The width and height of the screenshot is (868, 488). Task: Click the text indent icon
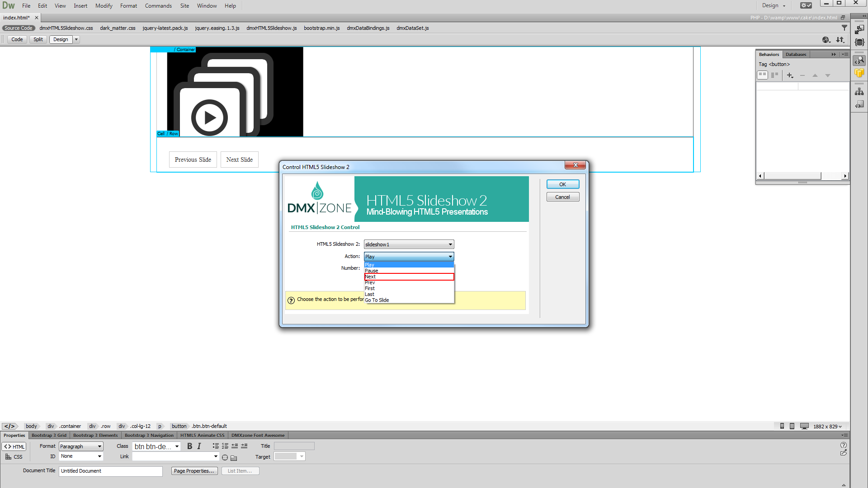244,446
